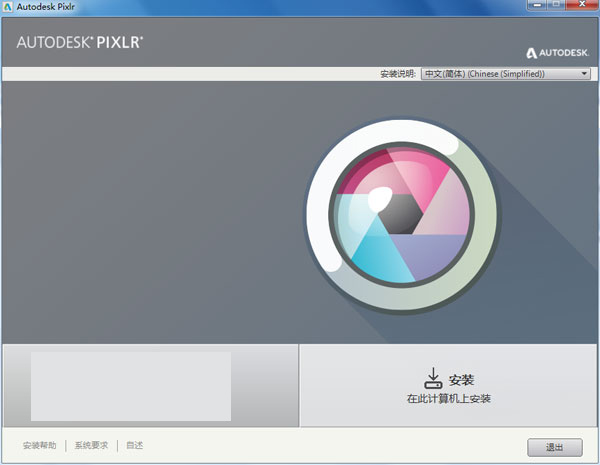The width and height of the screenshot is (600, 465).
Task: Click the Pixlr camera lens logo
Action: tap(402, 216)
